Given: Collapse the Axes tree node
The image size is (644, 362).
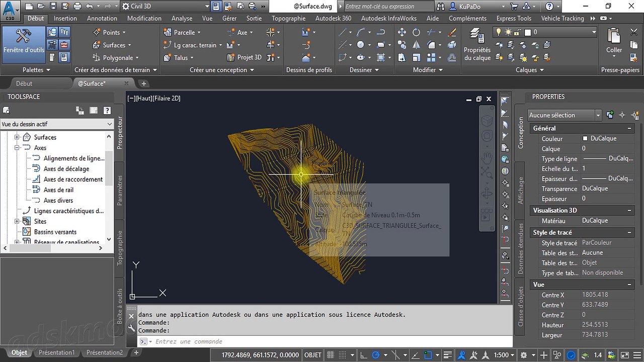Looking at the screenshot, I should tap(17, 148).
